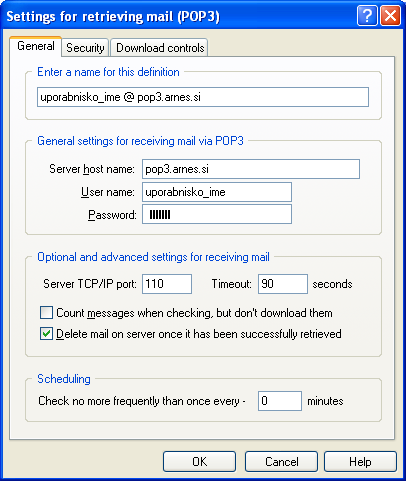The height and width of the screenshot is (481, 406).
Task: Open the Help button at bottom
Action: coord(360,462)
